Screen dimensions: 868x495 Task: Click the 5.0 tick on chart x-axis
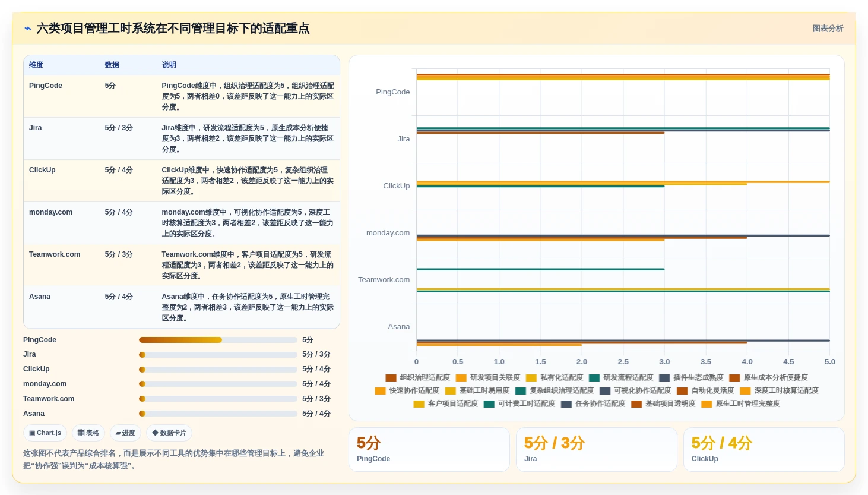click(829, 361)
